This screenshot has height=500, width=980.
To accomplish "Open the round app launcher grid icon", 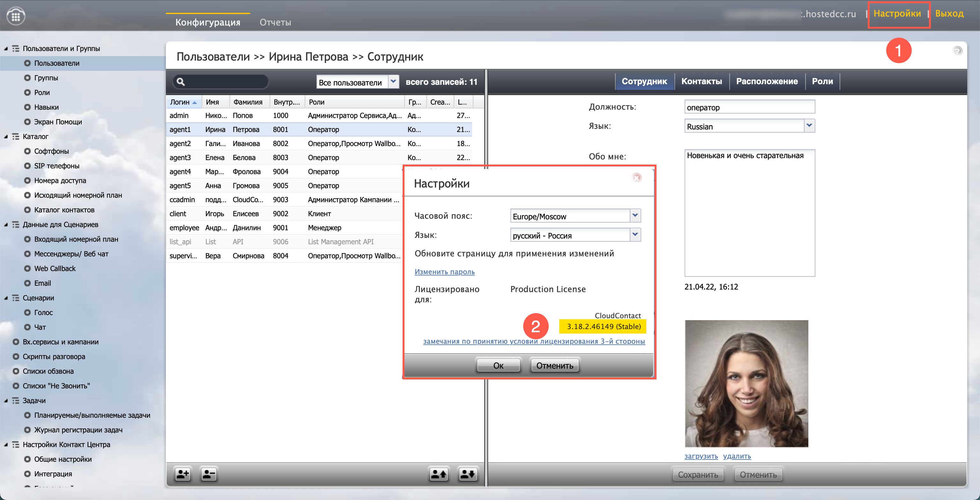I will pyautogui.click(x=16, y=16).
